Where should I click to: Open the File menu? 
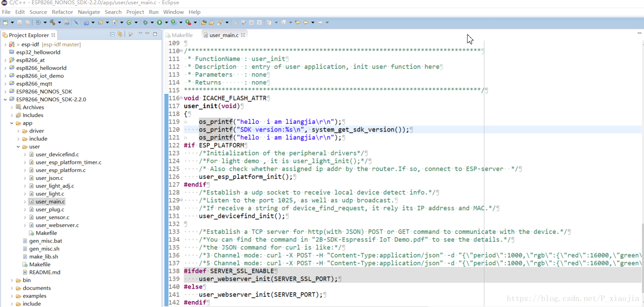point(6,12)
